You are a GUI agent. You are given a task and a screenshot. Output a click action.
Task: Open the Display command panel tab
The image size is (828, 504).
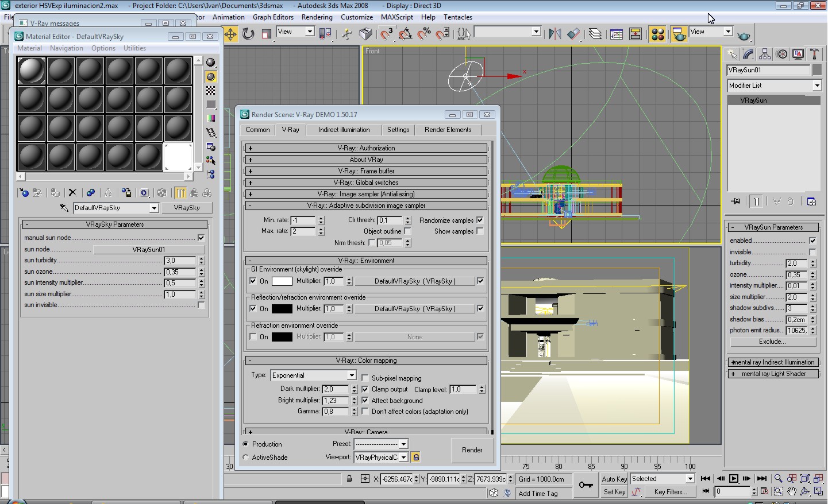[x=798, y=54]
